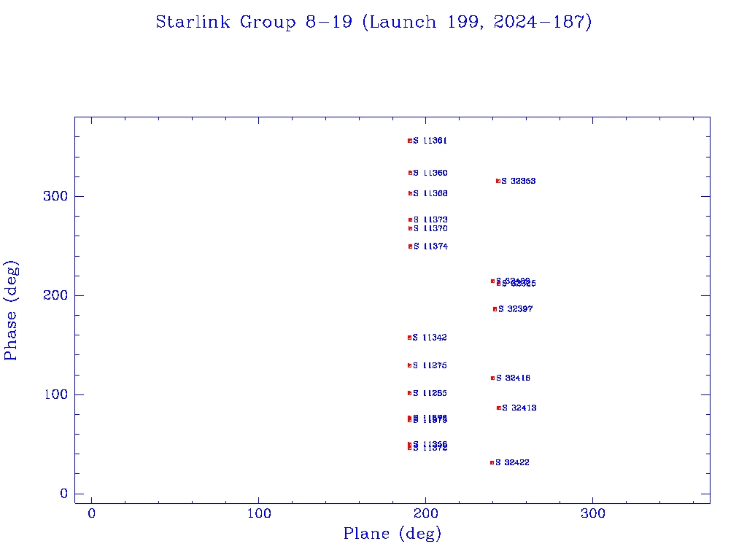This screenshot has height=560, width=747.
Task: Click the satellite label S 11373
Action: click(430, 219)
